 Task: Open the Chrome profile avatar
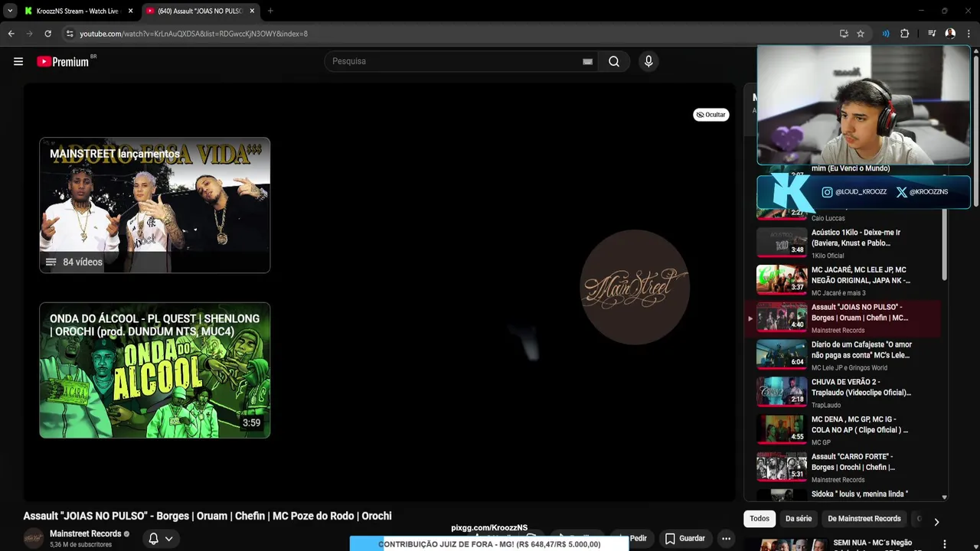(950, 34)
